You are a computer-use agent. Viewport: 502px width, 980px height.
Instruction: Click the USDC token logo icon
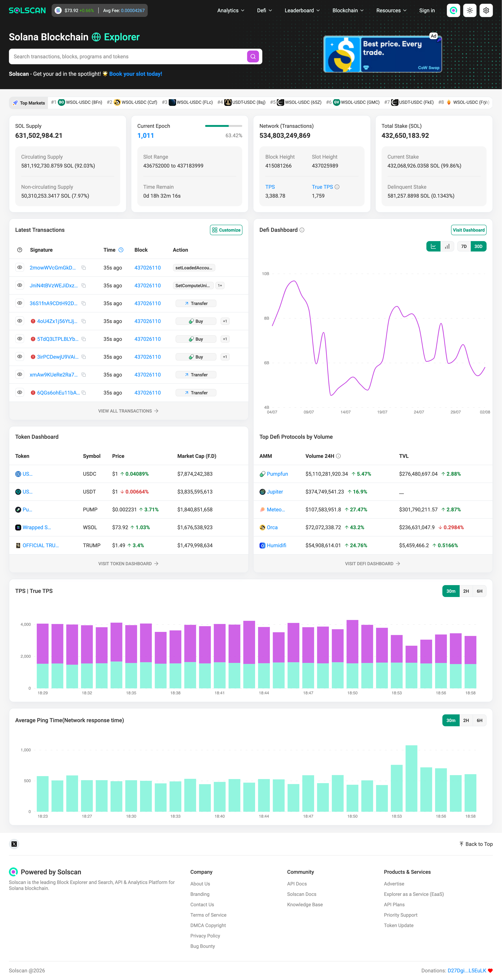18,474
